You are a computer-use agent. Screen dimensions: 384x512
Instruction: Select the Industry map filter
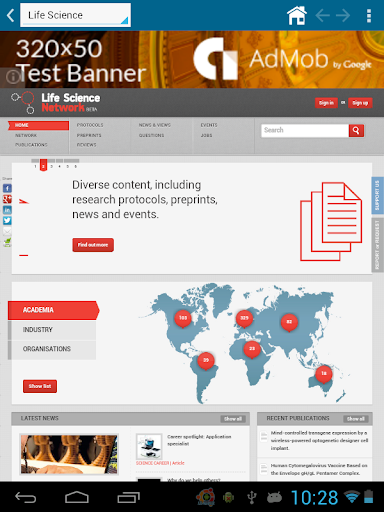coord(52,330)
